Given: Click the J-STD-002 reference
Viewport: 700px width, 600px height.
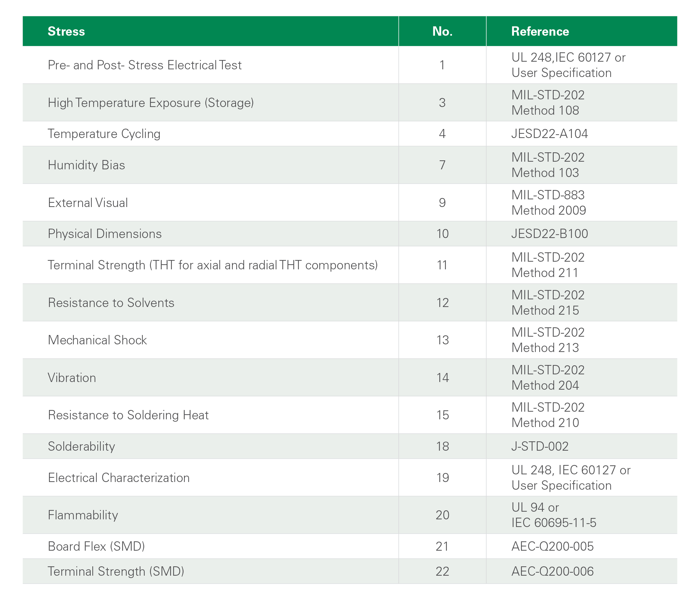Looking at the screenshot, I should (540, 446).
